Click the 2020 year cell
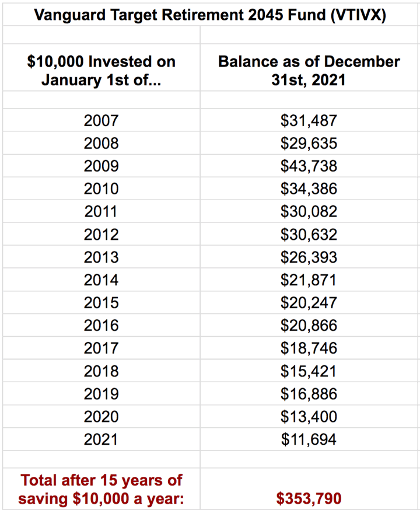 pyautogui.click(x=101, y=417)
